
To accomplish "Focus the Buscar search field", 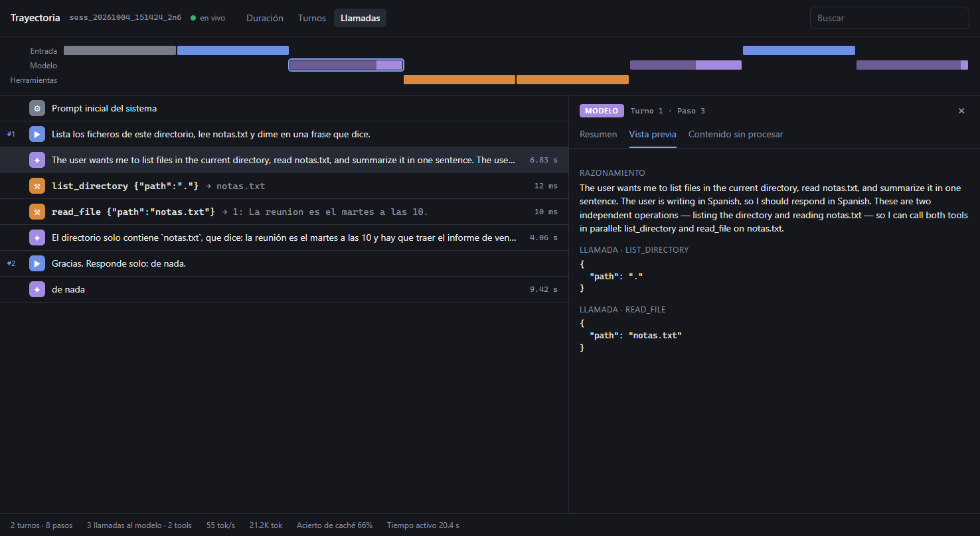I will coord(890,18).
